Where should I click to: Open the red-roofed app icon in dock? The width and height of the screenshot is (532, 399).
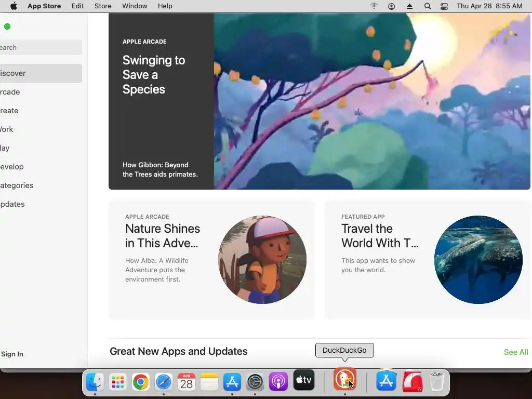(413, 381)
